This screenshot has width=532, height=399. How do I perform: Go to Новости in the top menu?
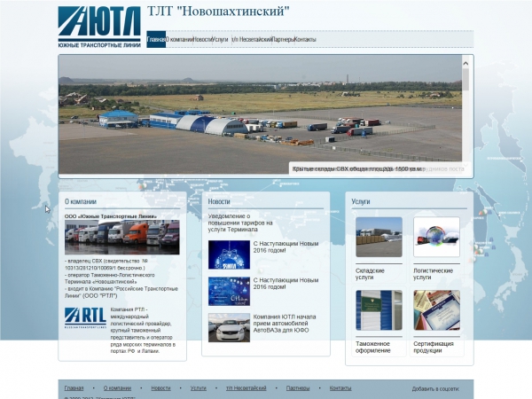[202, 39]
